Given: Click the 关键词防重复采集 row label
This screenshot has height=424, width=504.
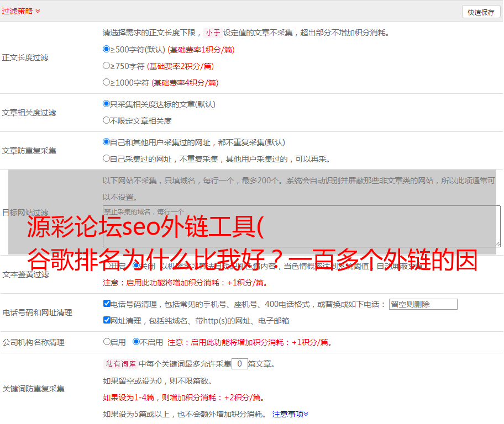Looking at the screenshot, I should click(x=33, y=389).
